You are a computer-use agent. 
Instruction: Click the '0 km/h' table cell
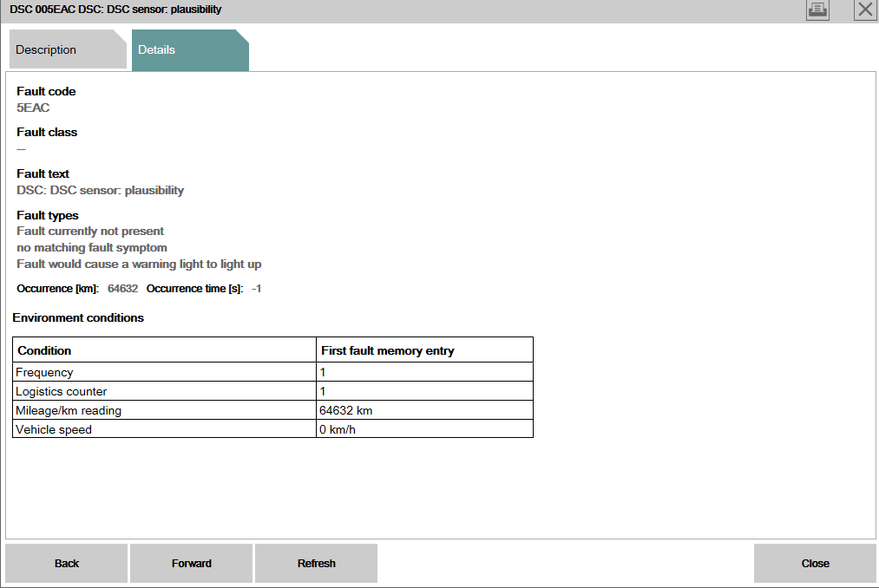tap(424, 429)
